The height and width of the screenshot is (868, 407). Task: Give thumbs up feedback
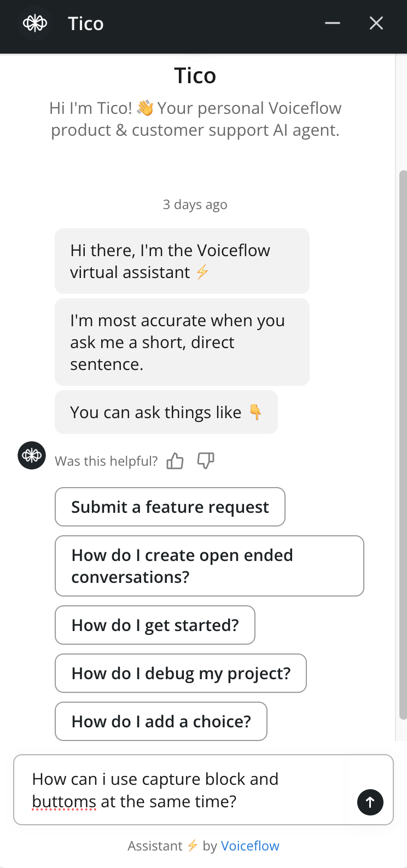point(175,461)
